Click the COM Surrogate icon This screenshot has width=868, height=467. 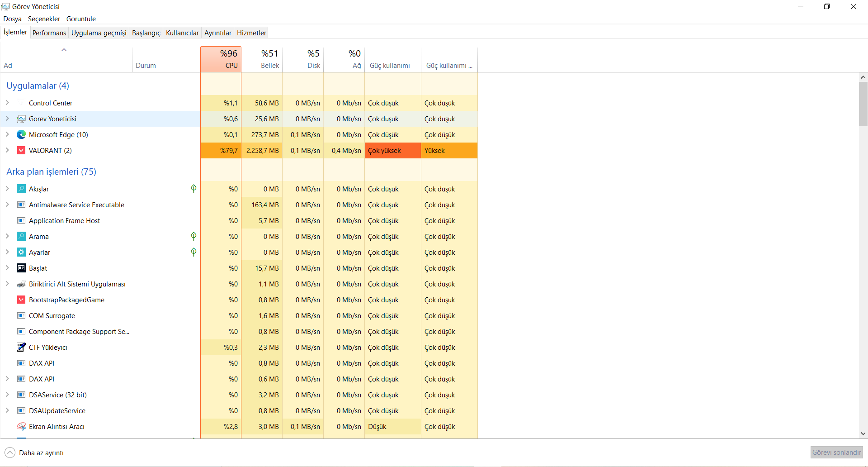(21, 316)
